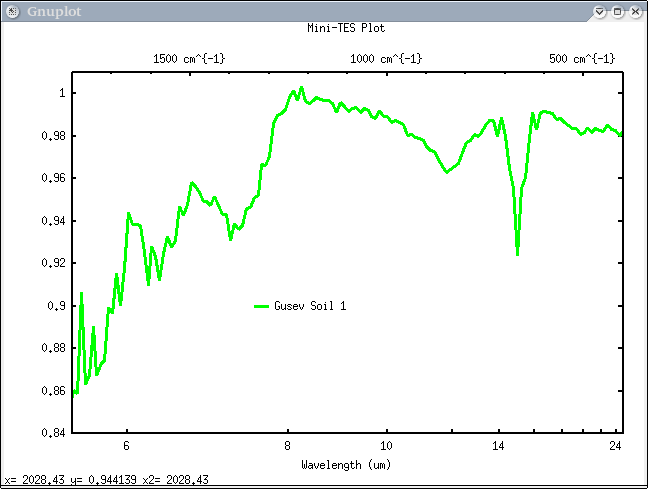Click the y-axis tick label 0.94
The width and height of the screenshot is (648, 489).
pyautogui.click(x=53, y=221)
